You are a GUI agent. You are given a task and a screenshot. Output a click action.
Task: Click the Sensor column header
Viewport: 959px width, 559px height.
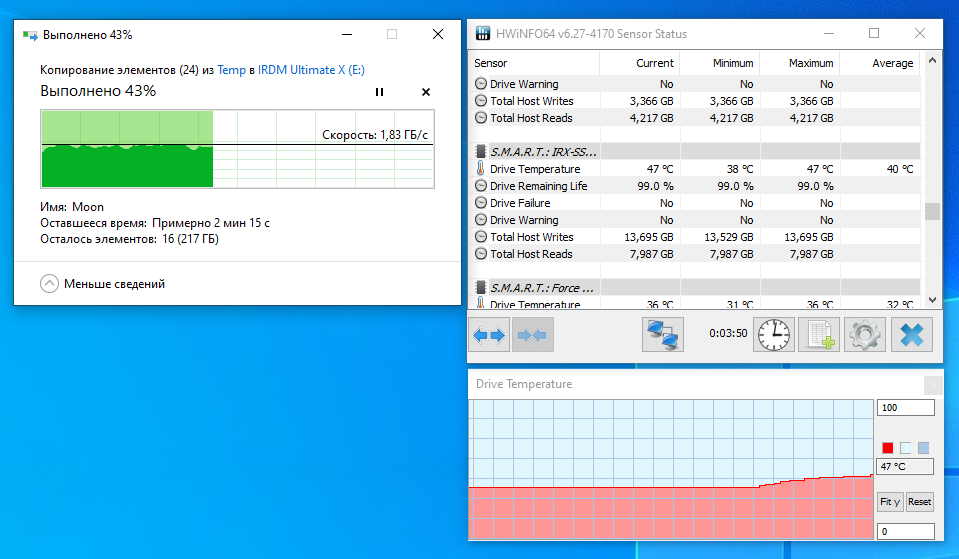click(534, 63)
